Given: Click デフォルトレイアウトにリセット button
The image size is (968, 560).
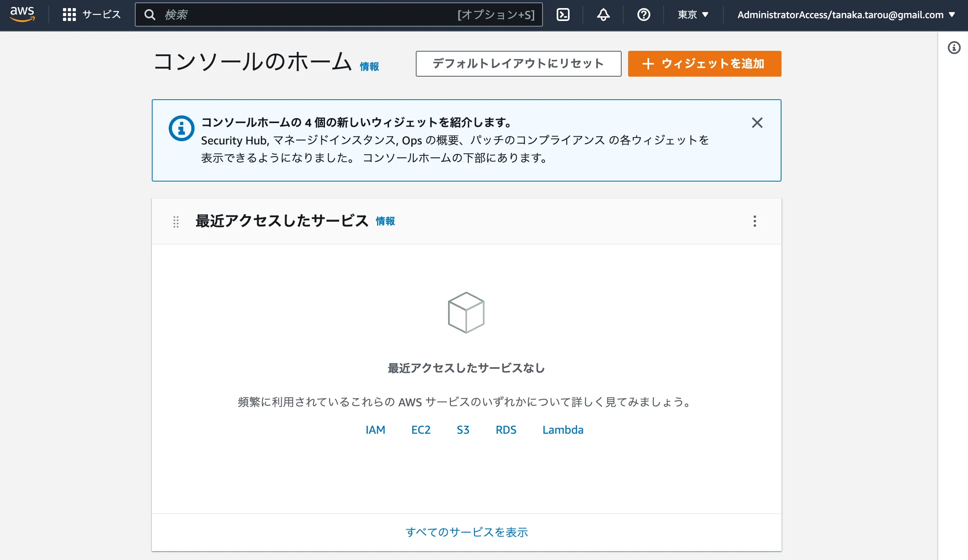Looking at the screenshot, I should pos(518,63).
